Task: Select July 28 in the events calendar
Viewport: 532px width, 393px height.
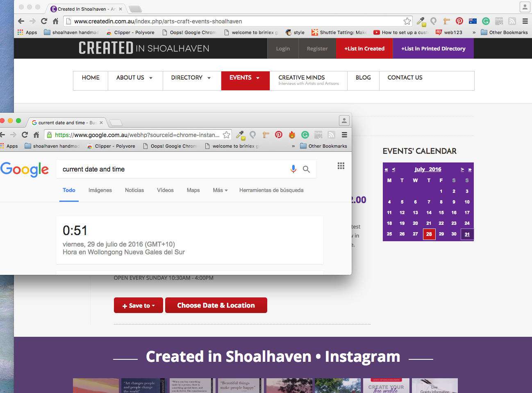Action: tap(429, 234)
